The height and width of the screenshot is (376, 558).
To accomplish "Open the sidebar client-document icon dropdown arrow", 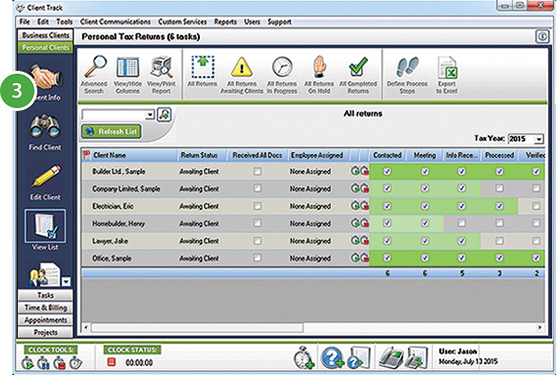I will point(66,281).
